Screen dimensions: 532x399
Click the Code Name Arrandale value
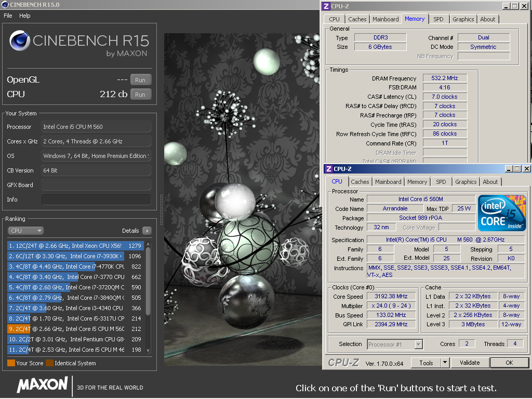click(x=395, y=209)
